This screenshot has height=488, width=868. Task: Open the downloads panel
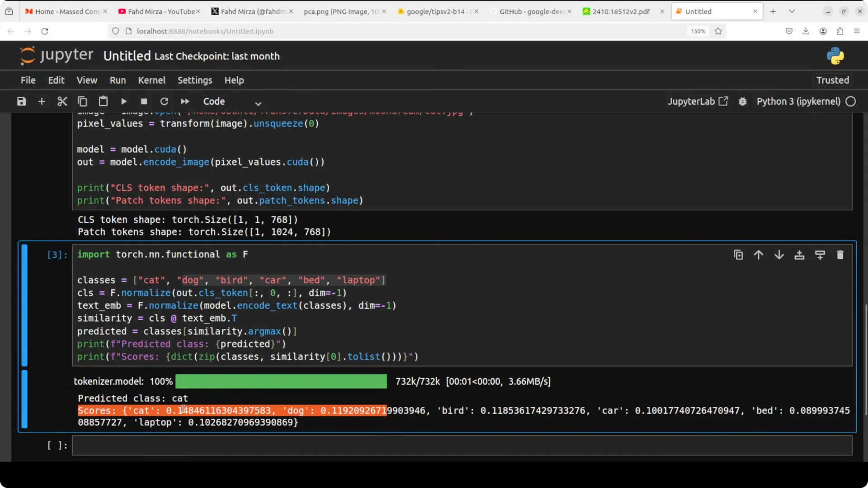pyautogui.click(x=806, y=31)
